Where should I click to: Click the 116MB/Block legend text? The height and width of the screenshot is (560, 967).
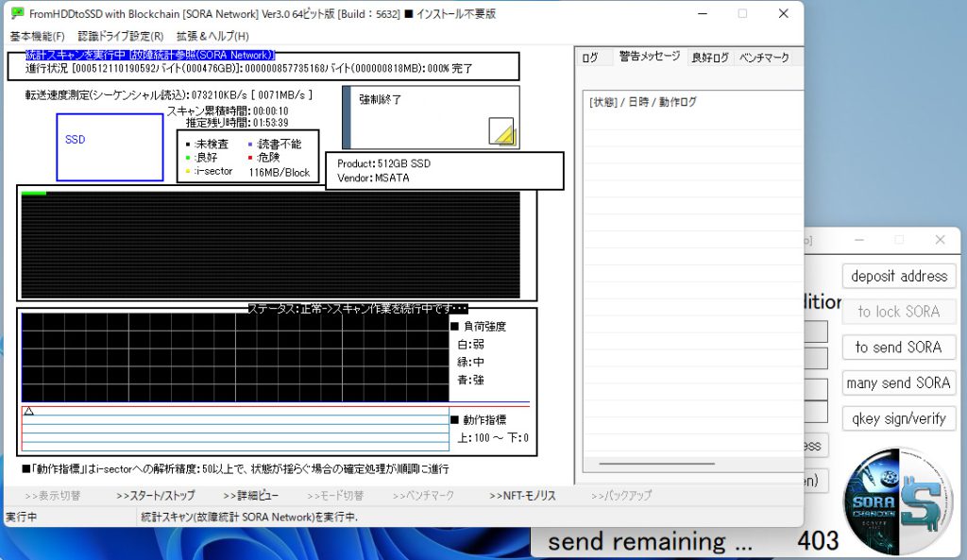[x=279, y=173]
